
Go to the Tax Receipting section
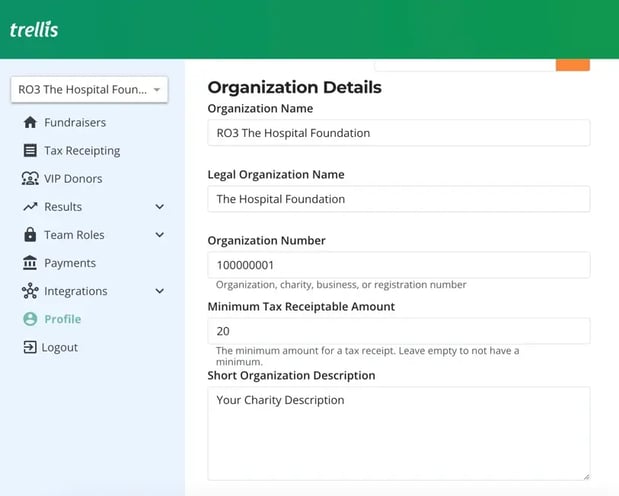[x=82, y=150]
